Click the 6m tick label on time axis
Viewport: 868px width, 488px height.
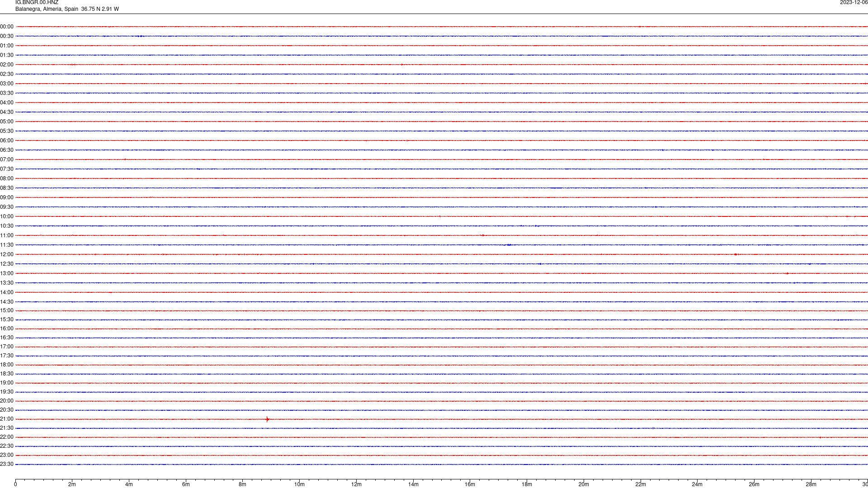click(x=186, y=484)
